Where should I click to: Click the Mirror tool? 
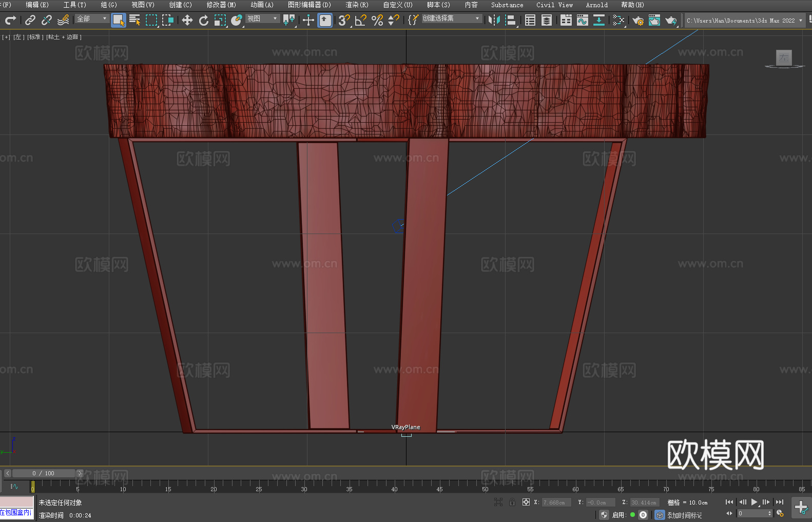tap(494, 20)
